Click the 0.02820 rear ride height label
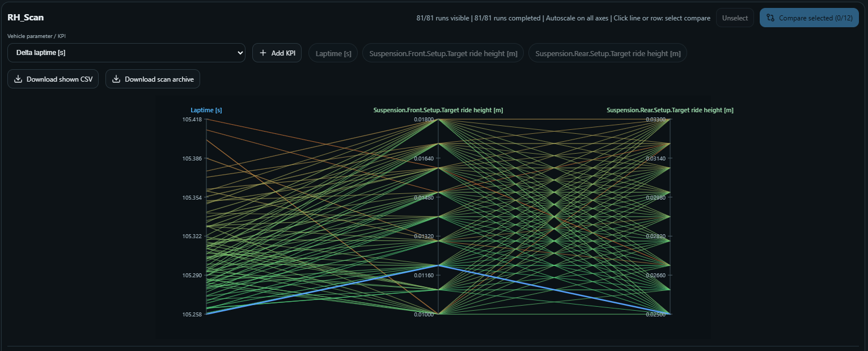Screen dimensions: 868x351 coord(655,236)
